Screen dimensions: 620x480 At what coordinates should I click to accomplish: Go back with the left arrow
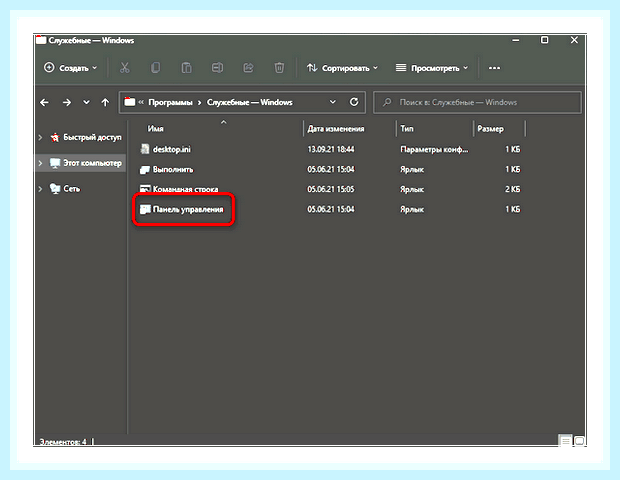(44, 102)
